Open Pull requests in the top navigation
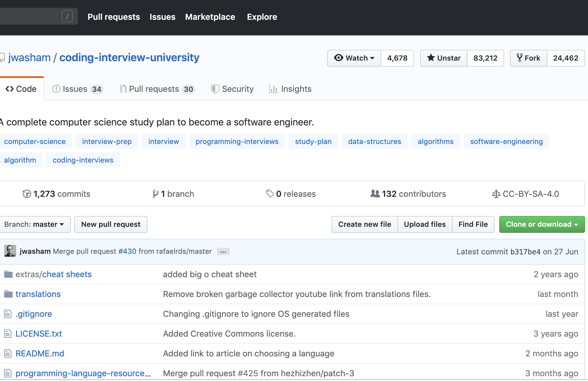This screenshot has height=381, width=588. [x=114, y=17]
